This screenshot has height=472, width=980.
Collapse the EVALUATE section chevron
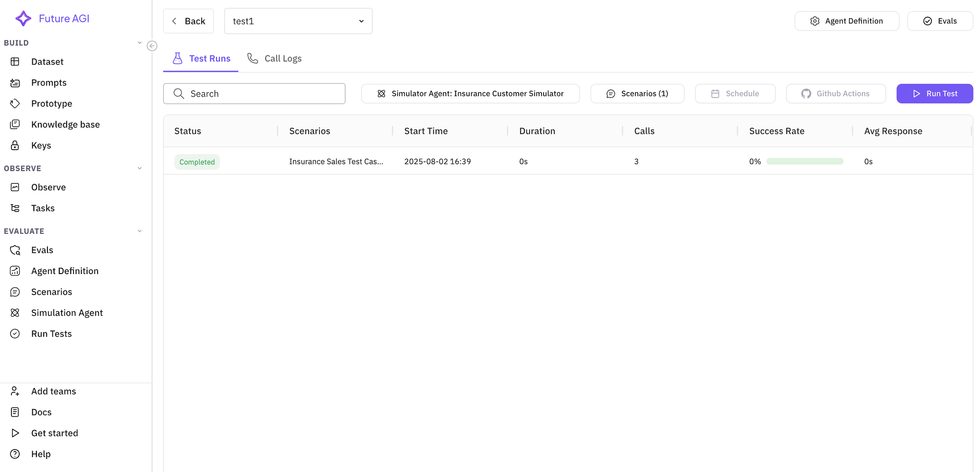(139, 231)
